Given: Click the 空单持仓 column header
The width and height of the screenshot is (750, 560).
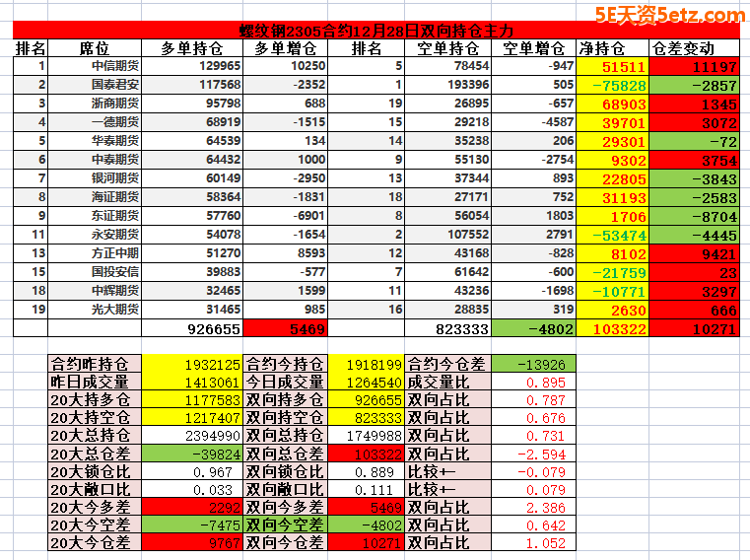Looking at the screenshot, I should click(x=448, y=48).
